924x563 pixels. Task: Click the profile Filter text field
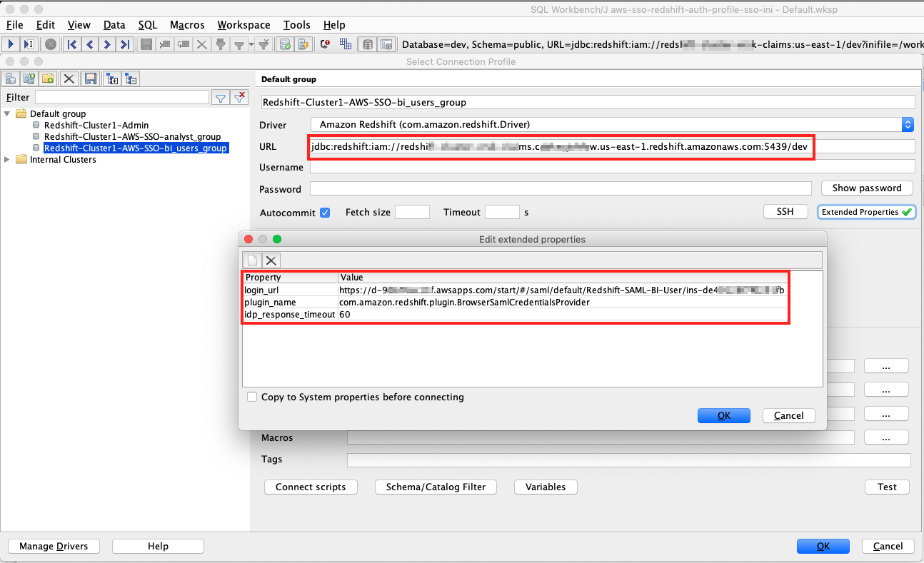click(122, 98)
